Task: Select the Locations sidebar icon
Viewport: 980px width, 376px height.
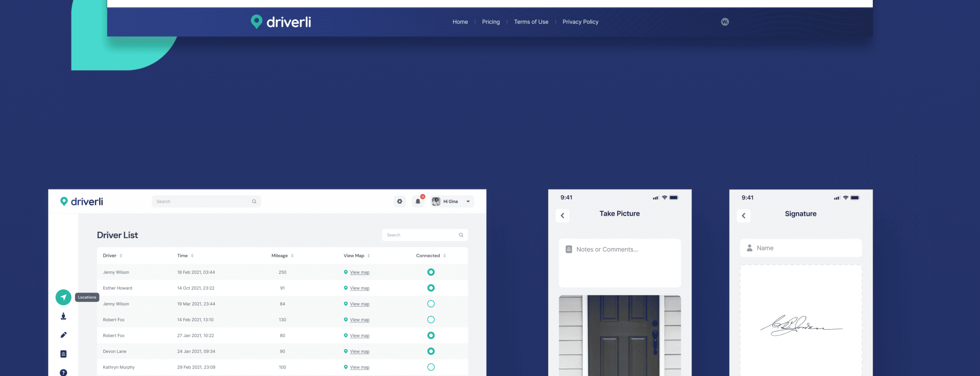Action: tap(64, 297)
